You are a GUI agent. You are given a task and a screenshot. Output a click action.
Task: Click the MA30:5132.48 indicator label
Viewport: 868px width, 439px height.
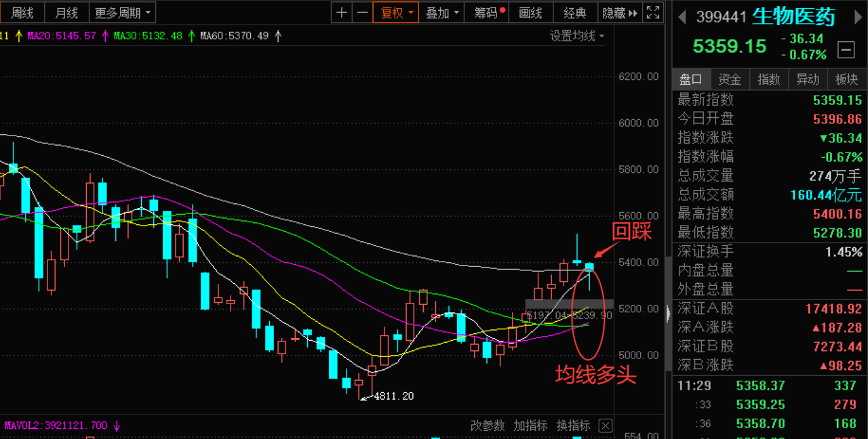click(148, 35)
